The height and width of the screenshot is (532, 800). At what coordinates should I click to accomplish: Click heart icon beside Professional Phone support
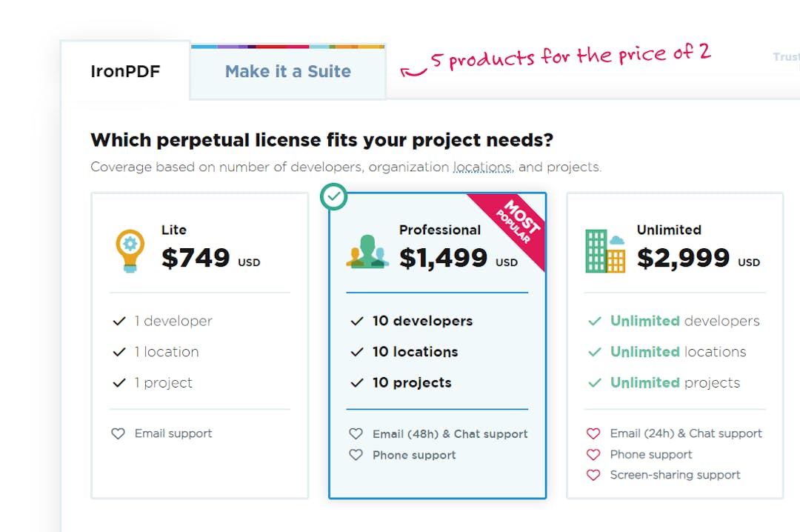[x=356, y=454]
